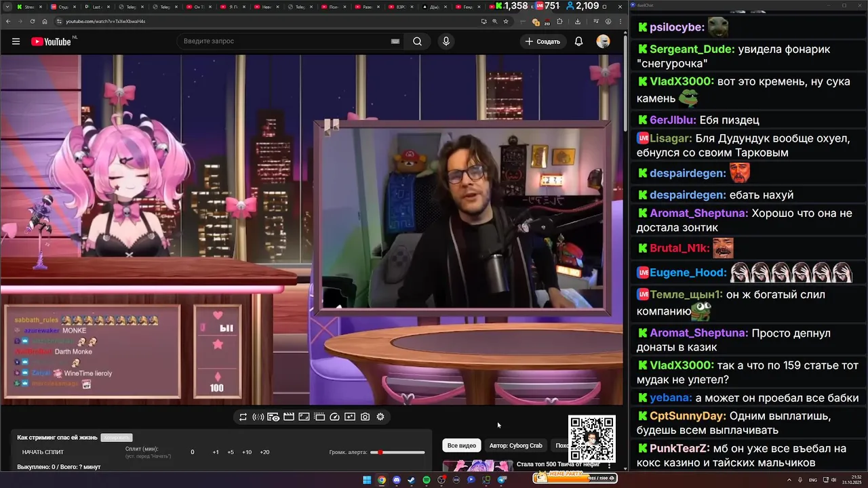The image size is (868, 488).
Task: Open the gear settings under the video
Action: [x=380, y=417]
